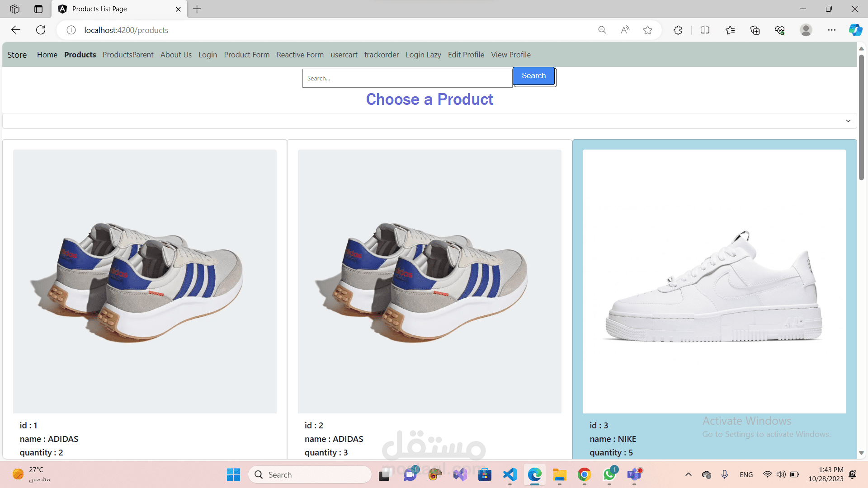
Task: Open the Copilot sidebar
Action: click(855, 30)
